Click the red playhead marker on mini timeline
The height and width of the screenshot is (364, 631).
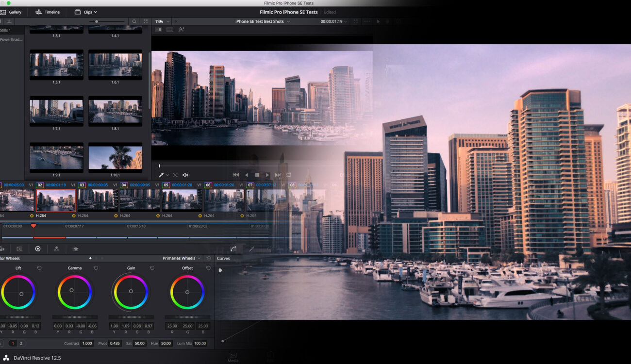33,226
